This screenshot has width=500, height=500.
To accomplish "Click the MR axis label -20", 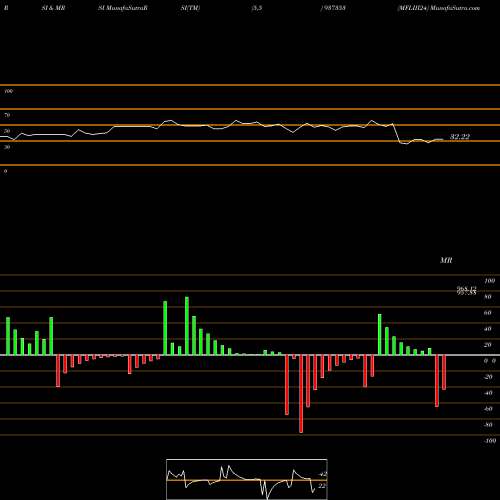I will coord(488,377).
